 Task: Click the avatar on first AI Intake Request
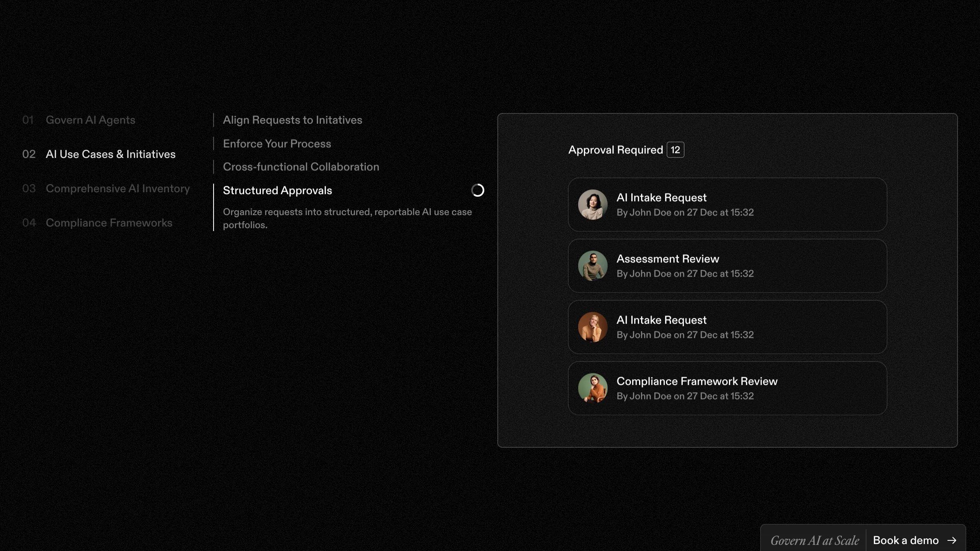(x=592, y=204)
